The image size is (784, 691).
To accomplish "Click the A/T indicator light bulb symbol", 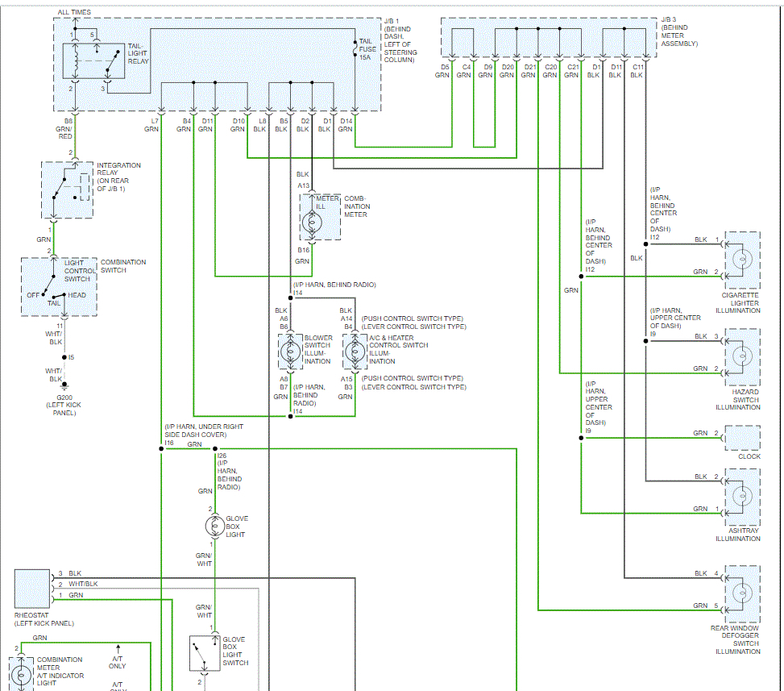I will tap(21, 676).
